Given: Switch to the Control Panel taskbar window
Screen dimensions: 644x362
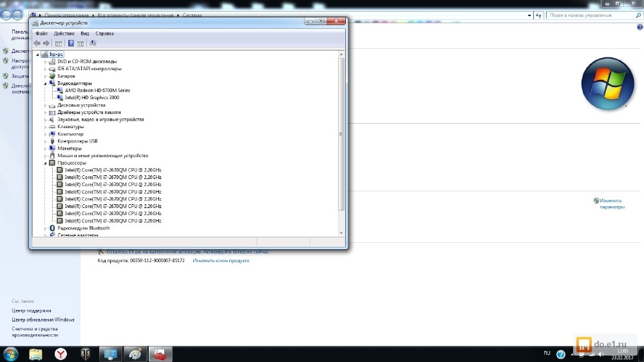Looking at the screenshot, I should 111,354.
